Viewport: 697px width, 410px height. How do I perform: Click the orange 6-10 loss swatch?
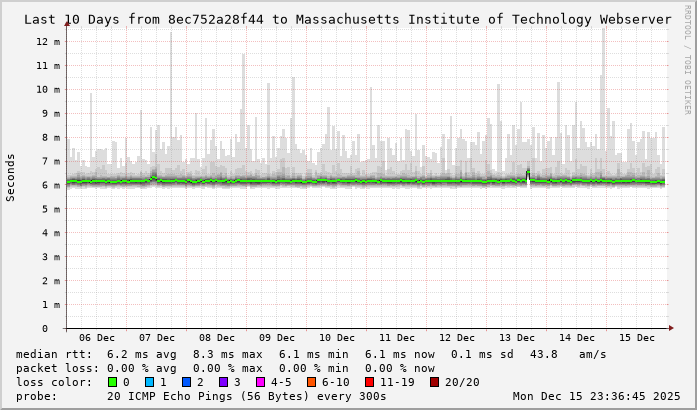point(312,382)
